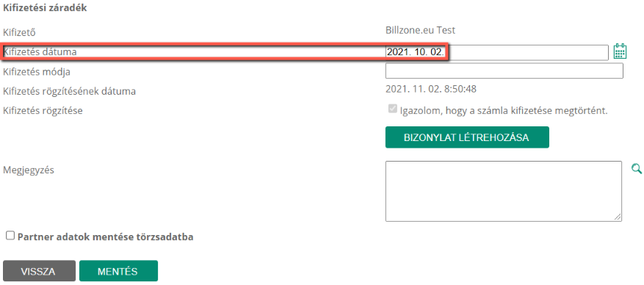The width and height of the screenshot is (644, 285).
Task: Focus the payment date field showing 2021. 10. 02.
Action: [x=496, y=53]
